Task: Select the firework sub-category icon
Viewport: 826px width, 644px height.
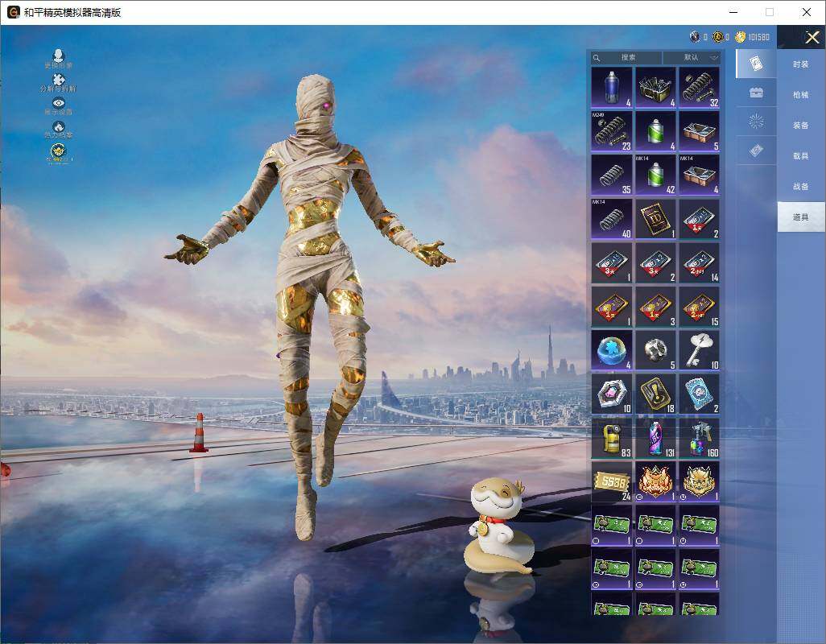Action: (x=756, y=122)
